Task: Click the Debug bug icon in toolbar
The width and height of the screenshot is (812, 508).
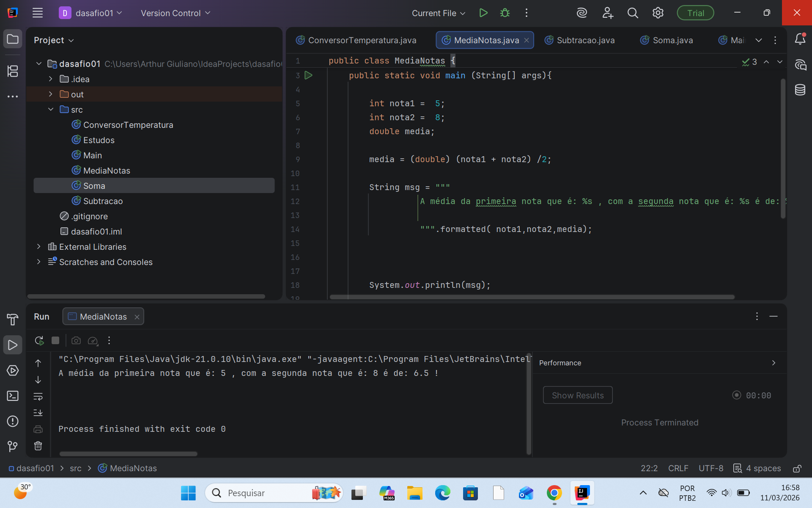Action: pyautogui.click(x=505, y=13)
